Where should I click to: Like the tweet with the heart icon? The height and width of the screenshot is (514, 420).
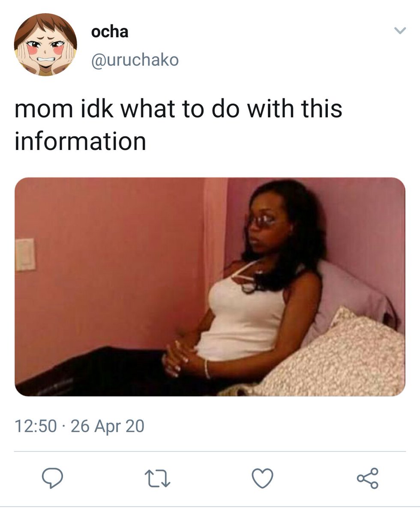pos(262,478)
